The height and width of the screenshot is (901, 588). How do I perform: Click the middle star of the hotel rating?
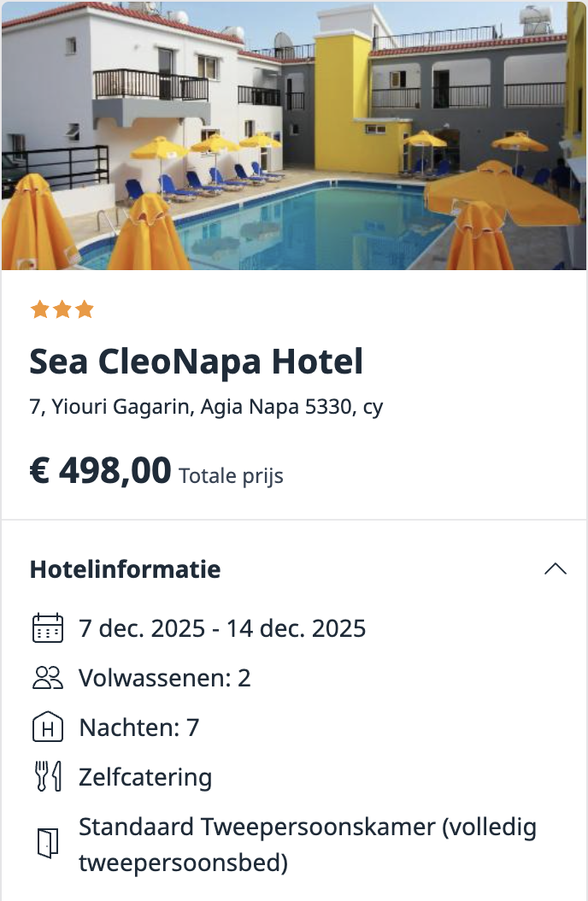pos(62,309)
